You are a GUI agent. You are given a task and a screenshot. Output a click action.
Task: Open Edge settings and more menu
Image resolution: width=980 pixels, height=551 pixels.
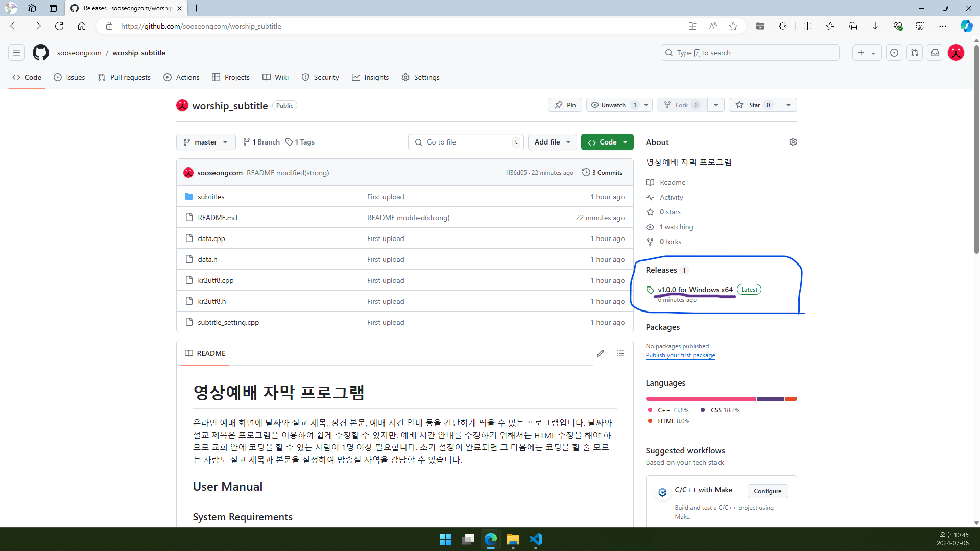point(943,26)
